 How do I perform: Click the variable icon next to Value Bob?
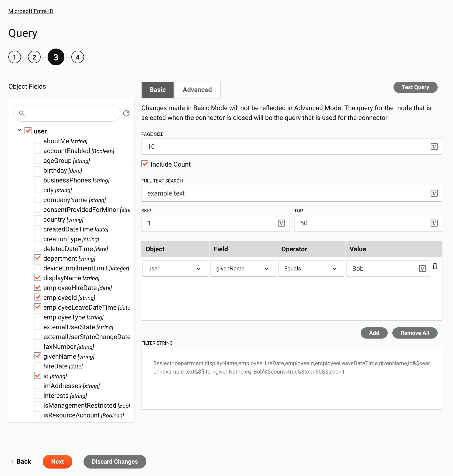(423, 268)
